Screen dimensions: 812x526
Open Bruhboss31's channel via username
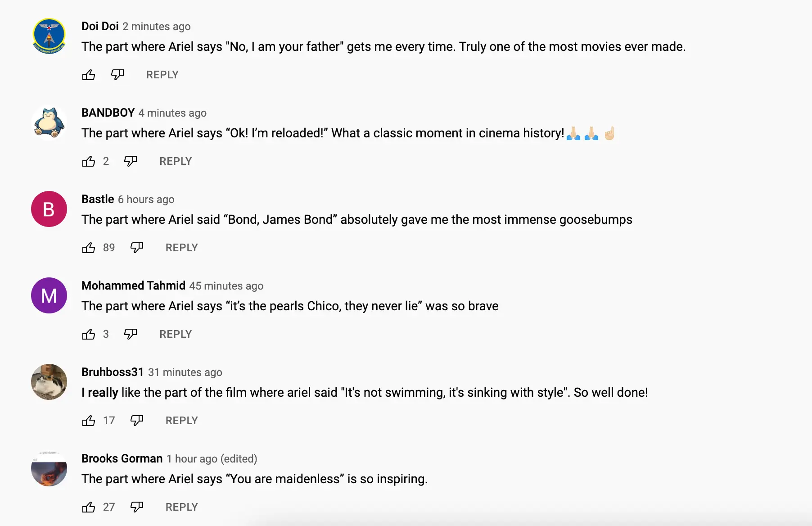113,372
